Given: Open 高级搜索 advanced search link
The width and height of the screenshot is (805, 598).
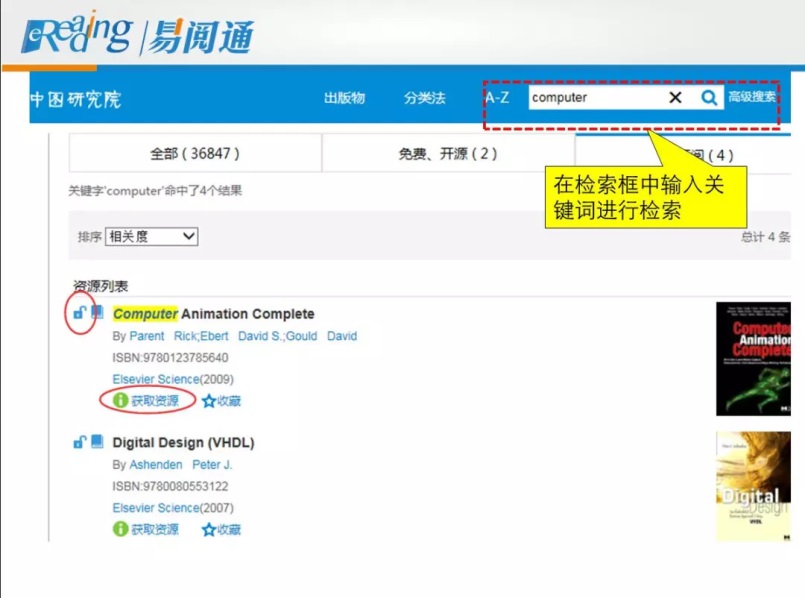Looking at the screenshot, I should click(x=752, y=97).
